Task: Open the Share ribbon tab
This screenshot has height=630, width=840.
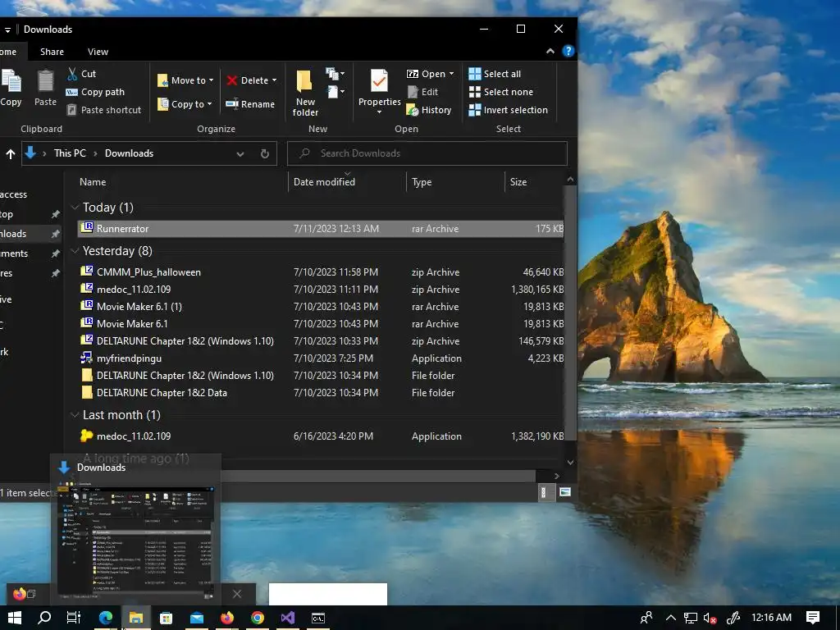Action: [x=52, y=52]
